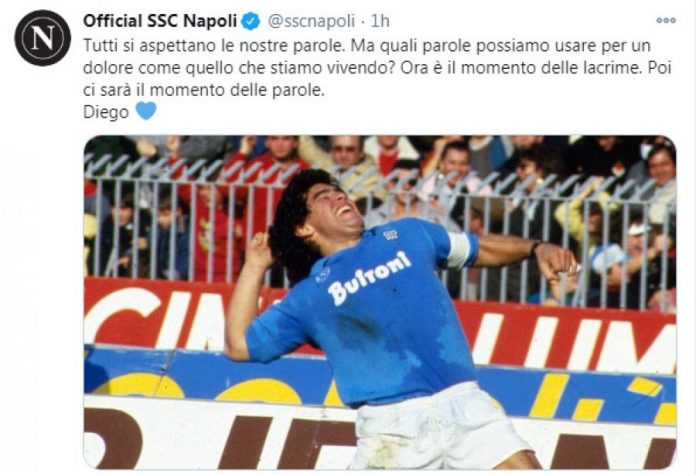Click the Official SSC Napoli display name
Image resolution: width=696 pixels, height=474 pixels.
click(160, 21)
